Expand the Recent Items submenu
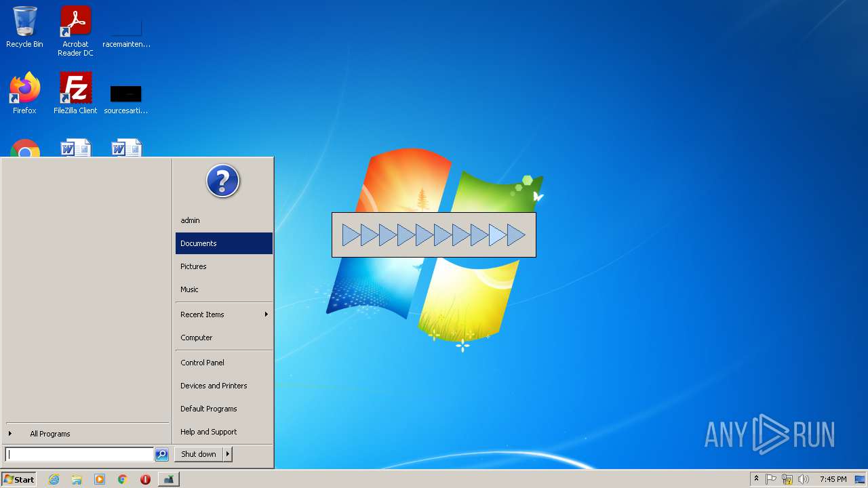 (x=224, y=314)
